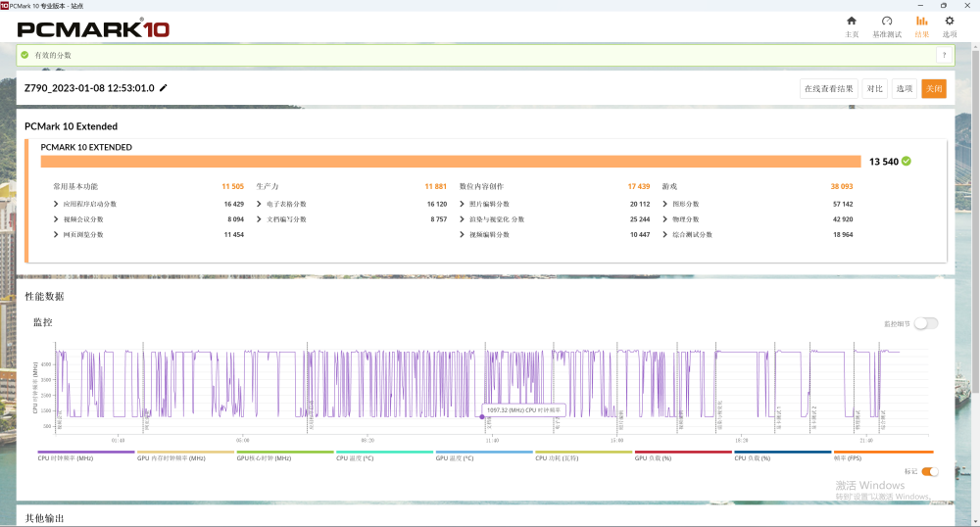Click the green valid score checkmark by 13 540
The image size is (980, 527).
[x=906, y=162]
